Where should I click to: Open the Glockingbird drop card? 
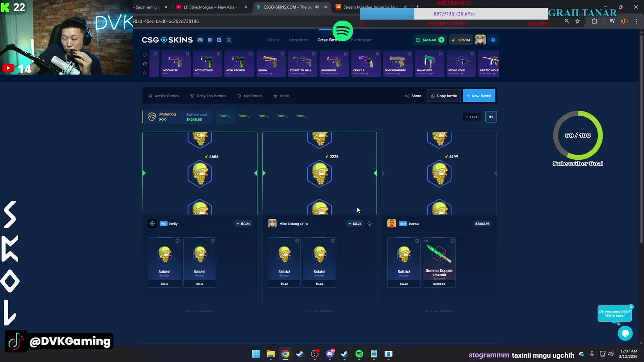click(x=397, y=64)
